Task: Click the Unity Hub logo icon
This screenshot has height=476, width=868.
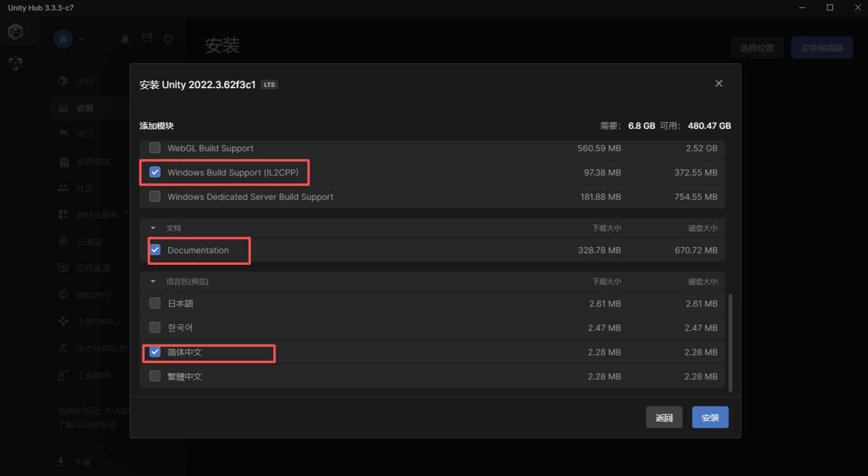Action: click(x=16, y=32)
